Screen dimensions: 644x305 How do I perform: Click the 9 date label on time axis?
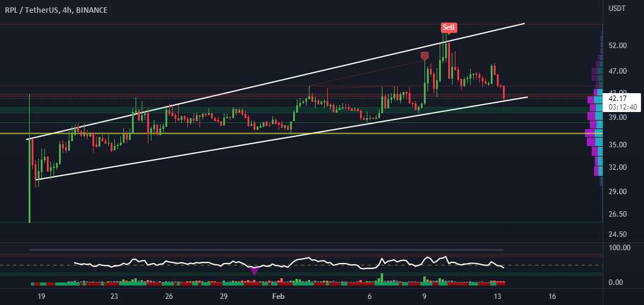point(424,296)
